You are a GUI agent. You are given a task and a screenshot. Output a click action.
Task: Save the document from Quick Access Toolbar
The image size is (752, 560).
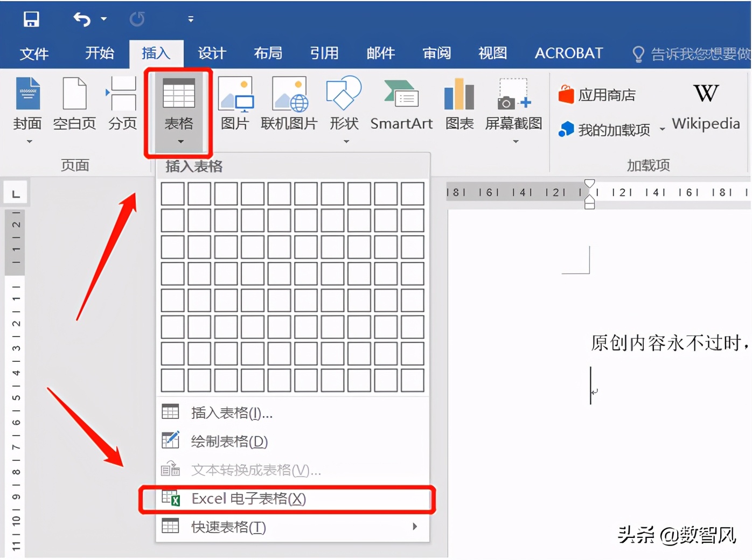(31, 19)
